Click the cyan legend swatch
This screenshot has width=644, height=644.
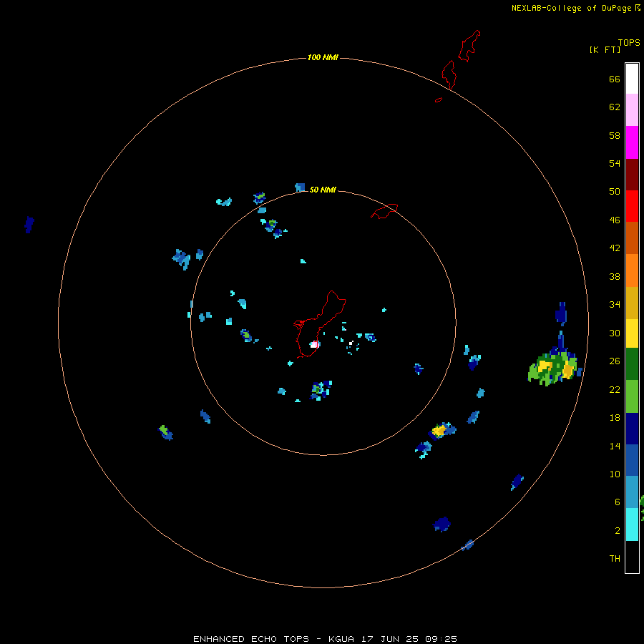632,525
